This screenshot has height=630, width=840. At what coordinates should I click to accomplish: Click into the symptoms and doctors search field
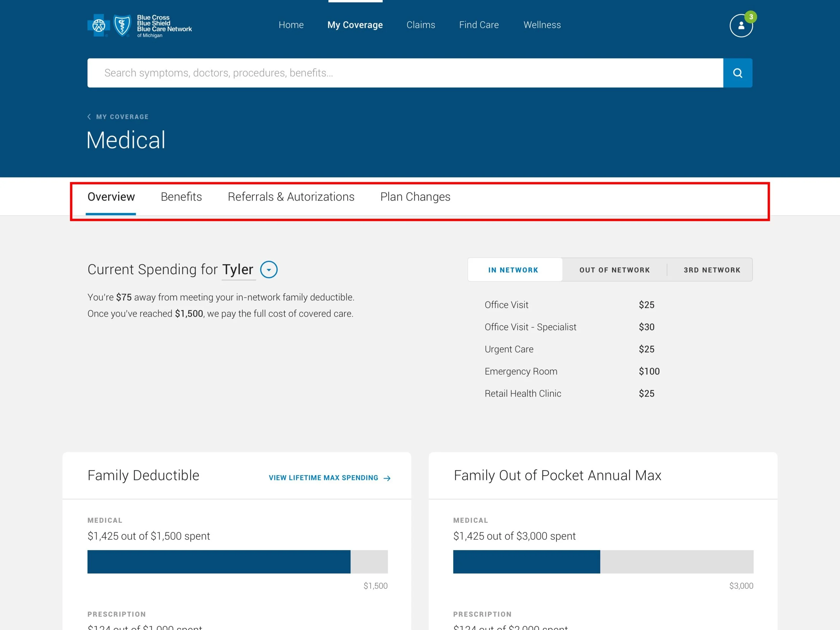click(405, 73)
